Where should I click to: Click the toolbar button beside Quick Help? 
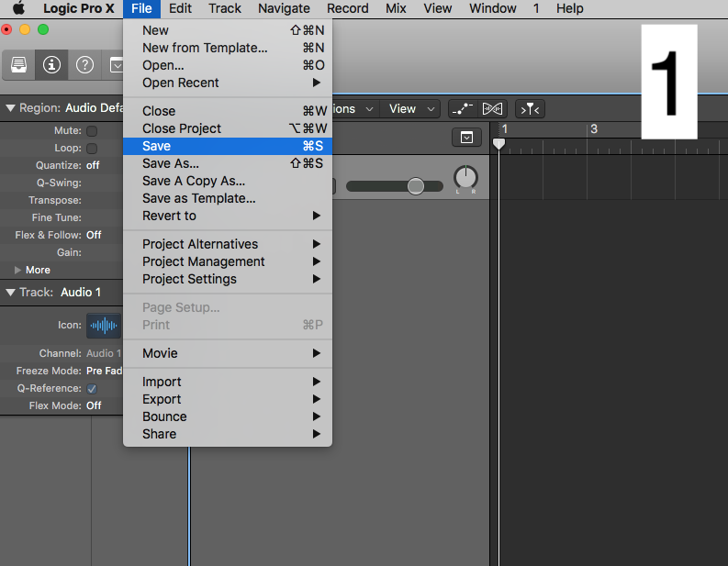click(116, 64)
